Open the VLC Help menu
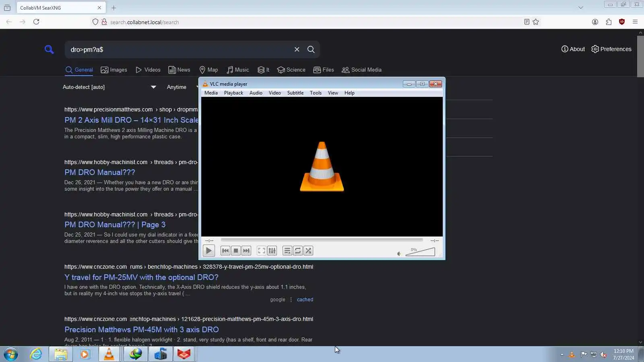644x362 pixels. (349, 93)
